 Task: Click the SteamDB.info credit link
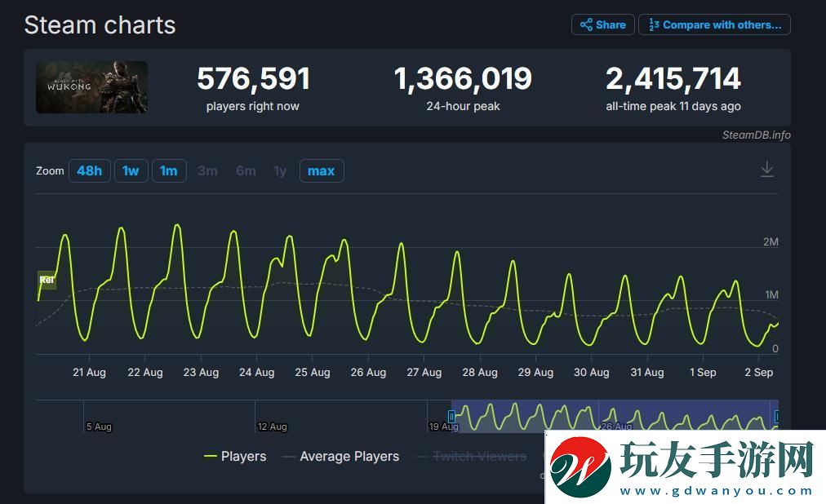(x=756, y=135)
